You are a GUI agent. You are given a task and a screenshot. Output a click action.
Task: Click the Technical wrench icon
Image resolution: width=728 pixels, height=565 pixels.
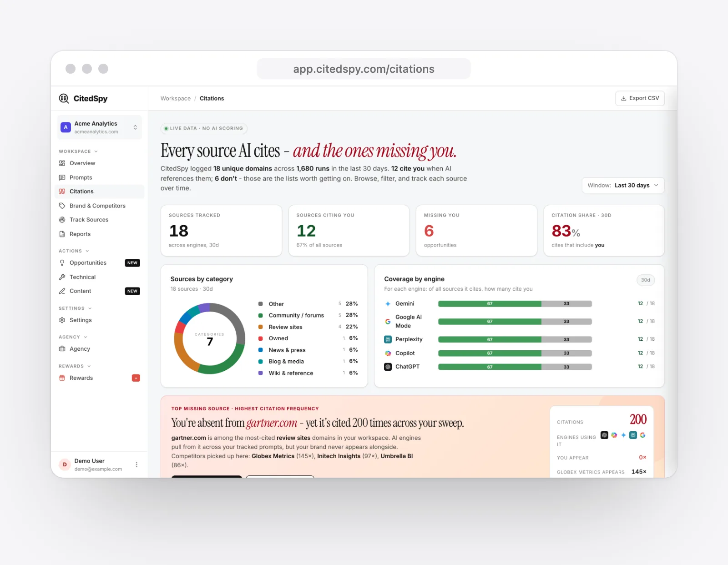62,277
